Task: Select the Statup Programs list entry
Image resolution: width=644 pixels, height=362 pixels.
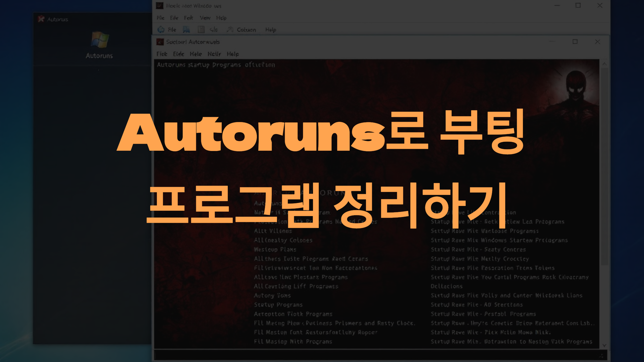Action: [x=278, y=305]
